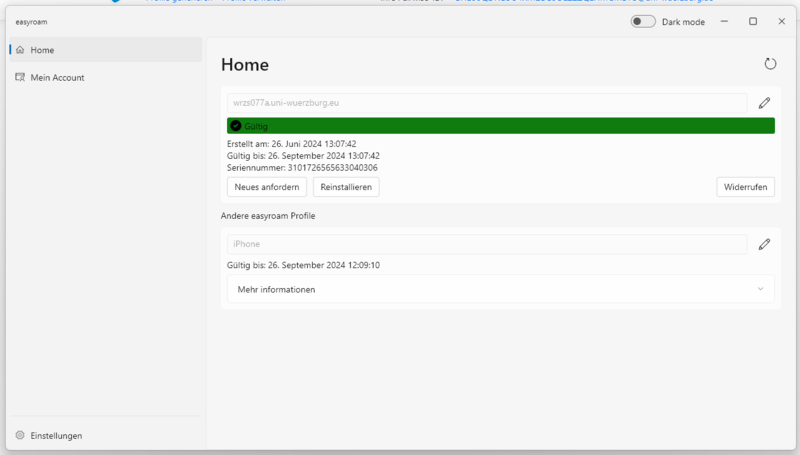This screenshot has height=455, width=800.
Task: Edit the wrzs077a.uni-wuerzburg.eu profile name via pencil
Action: tap(764, 103)
